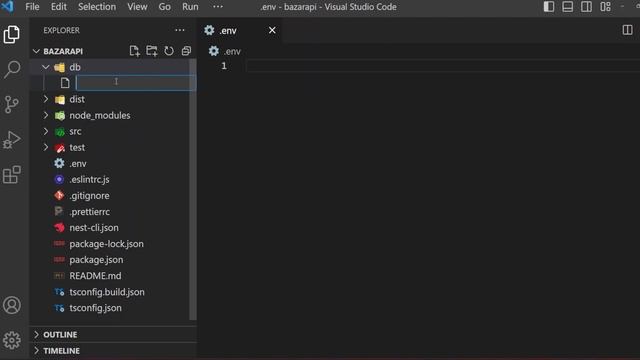
Task: Click the New Folder icon in Explorer
Action: click(152, 51)
